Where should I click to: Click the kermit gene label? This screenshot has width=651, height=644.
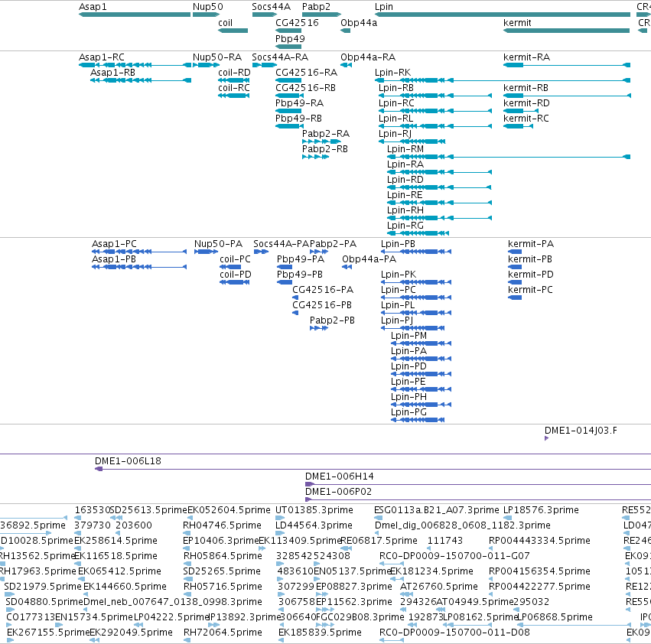(517, 23)
